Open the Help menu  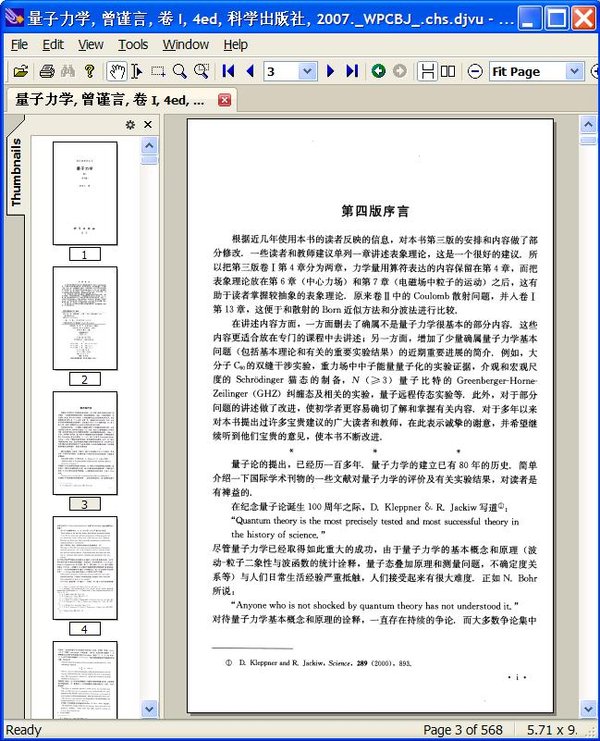click(235, 44)
